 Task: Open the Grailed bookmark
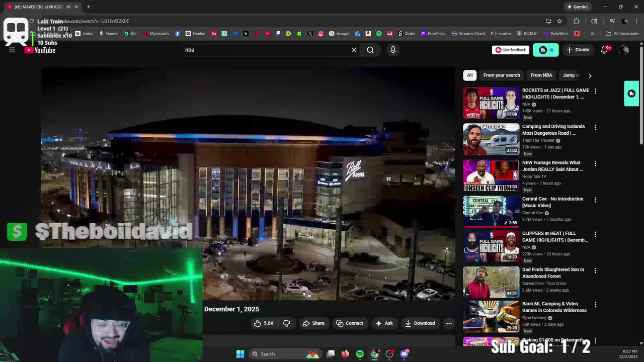195,34
